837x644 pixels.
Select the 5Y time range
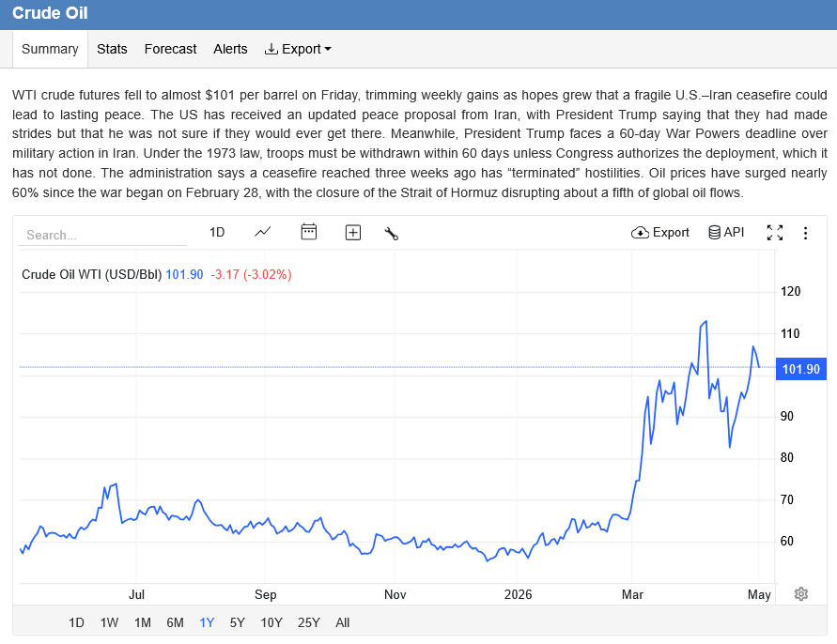click(237, 622)
